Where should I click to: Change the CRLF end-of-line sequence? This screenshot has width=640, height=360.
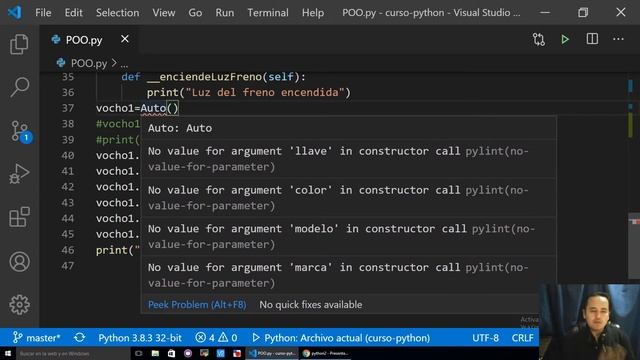[x=522, y=338]
